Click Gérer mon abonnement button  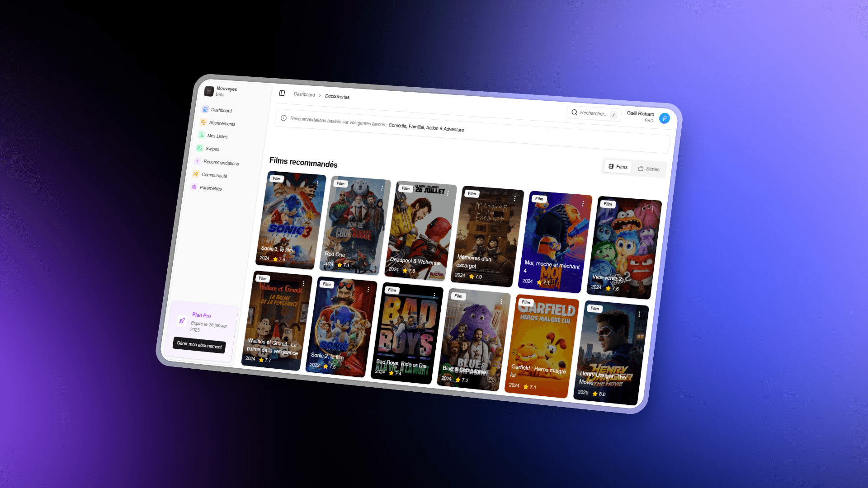point(199,344)
